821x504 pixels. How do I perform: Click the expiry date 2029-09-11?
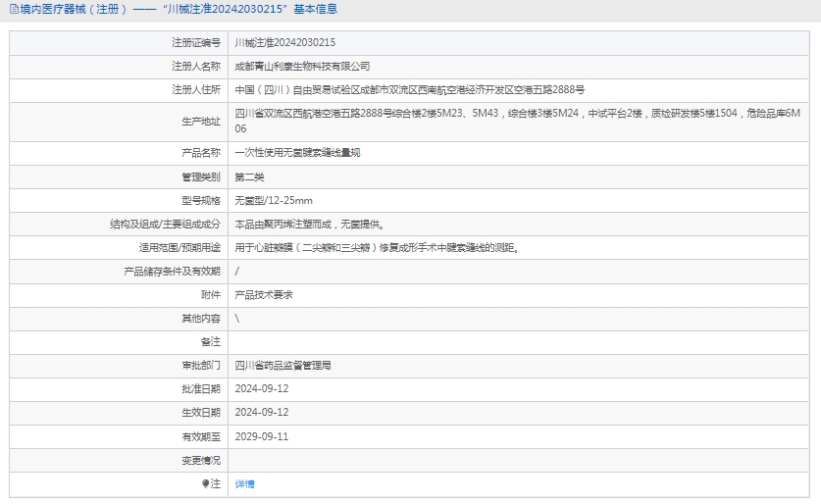point(262,436)
